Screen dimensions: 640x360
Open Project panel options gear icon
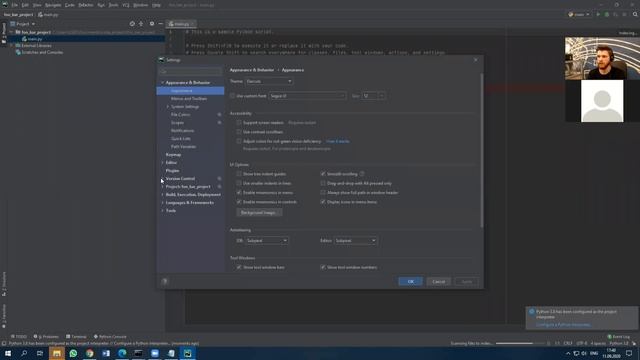[x=152, y=24]
